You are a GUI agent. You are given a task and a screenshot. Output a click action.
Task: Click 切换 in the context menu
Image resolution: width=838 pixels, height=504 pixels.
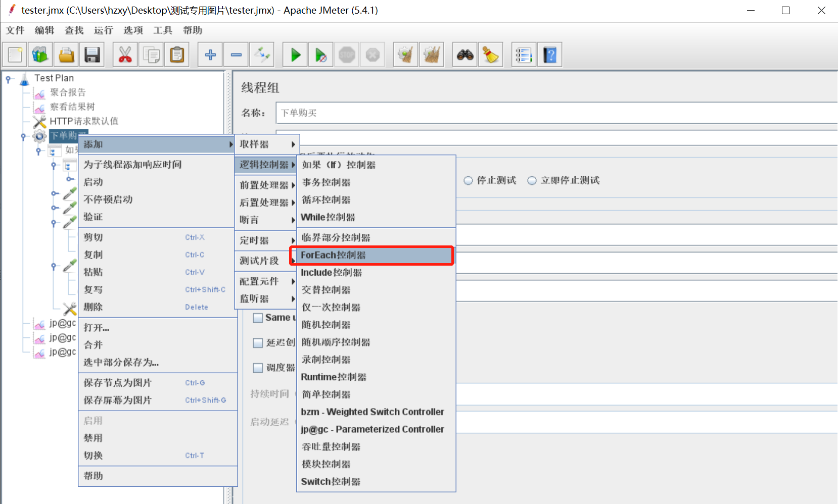[x=158, y=456]
